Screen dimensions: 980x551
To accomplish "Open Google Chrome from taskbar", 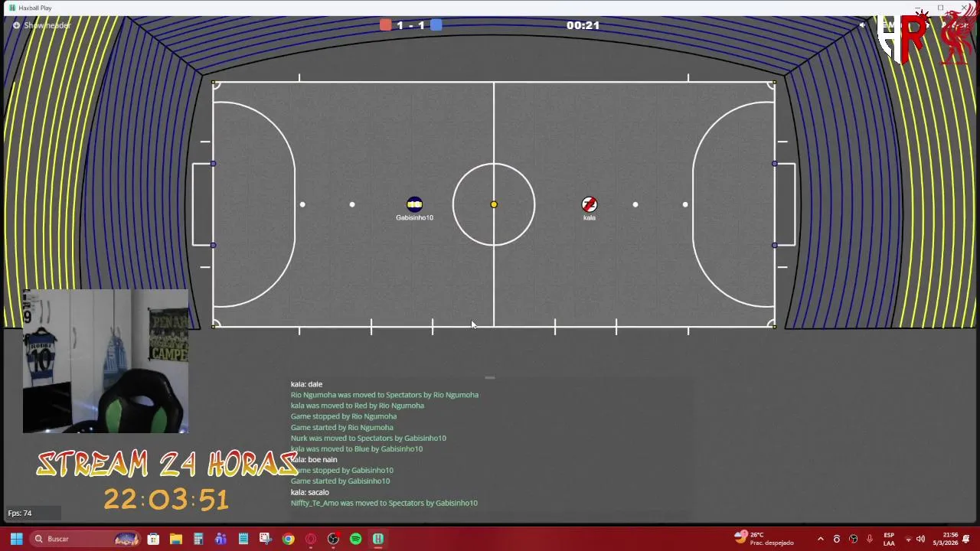I will pos(288,539).
